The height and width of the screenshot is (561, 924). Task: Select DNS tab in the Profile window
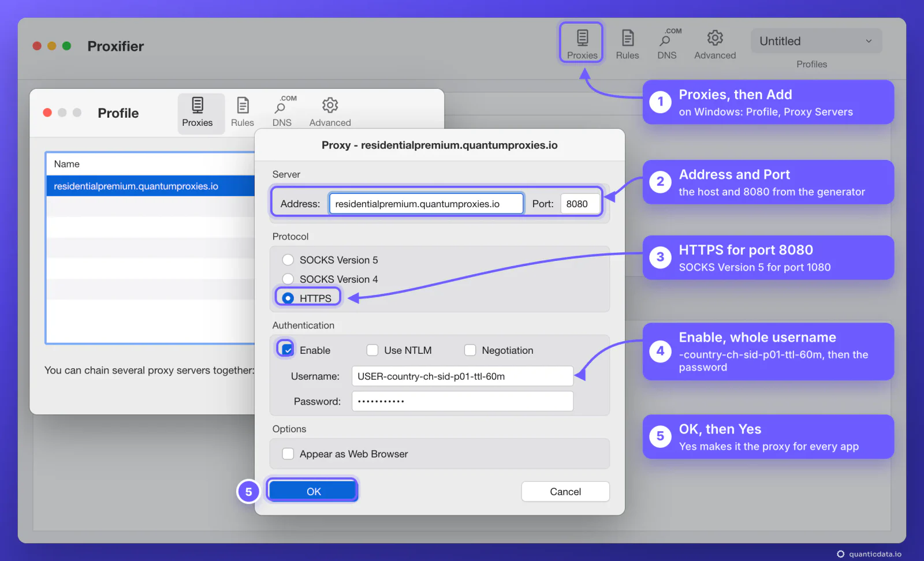pyautogui.click(x=283, y=113)
